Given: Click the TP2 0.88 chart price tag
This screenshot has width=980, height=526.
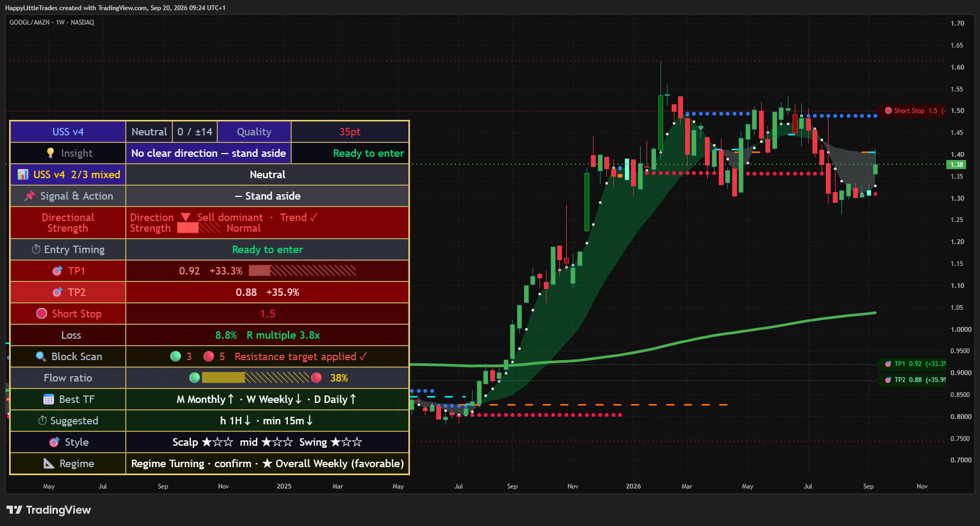Looking at the screenshot, I should click(x=912, y=380).
